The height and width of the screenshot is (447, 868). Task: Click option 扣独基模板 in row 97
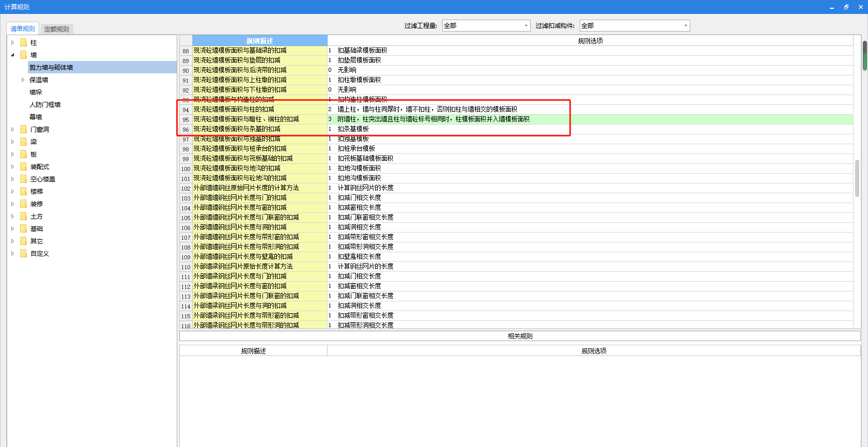(353, 139)
